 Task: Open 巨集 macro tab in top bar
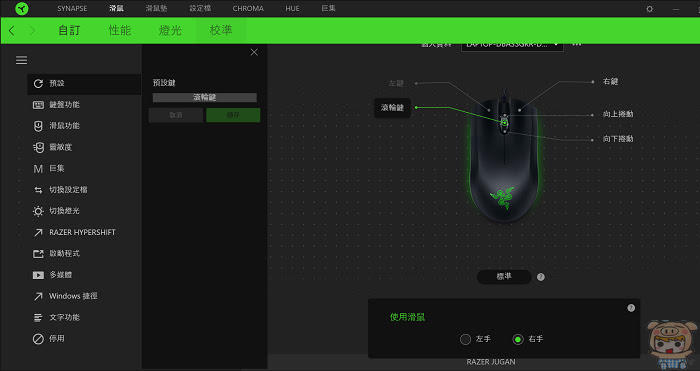click(329, 8)
